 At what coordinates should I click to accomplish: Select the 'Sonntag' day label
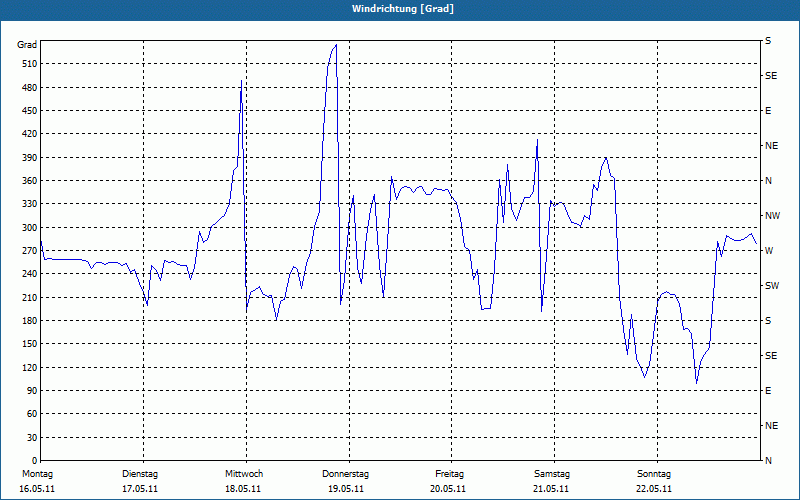pos(654,474)
